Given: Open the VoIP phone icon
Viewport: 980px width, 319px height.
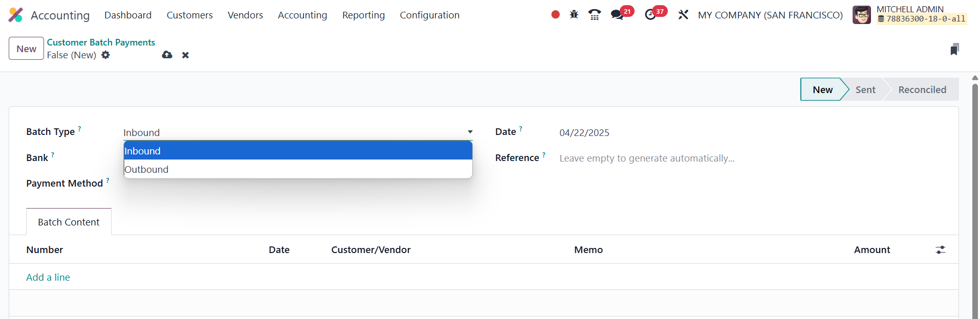Looking at the screenshot, I should (594, 15).
